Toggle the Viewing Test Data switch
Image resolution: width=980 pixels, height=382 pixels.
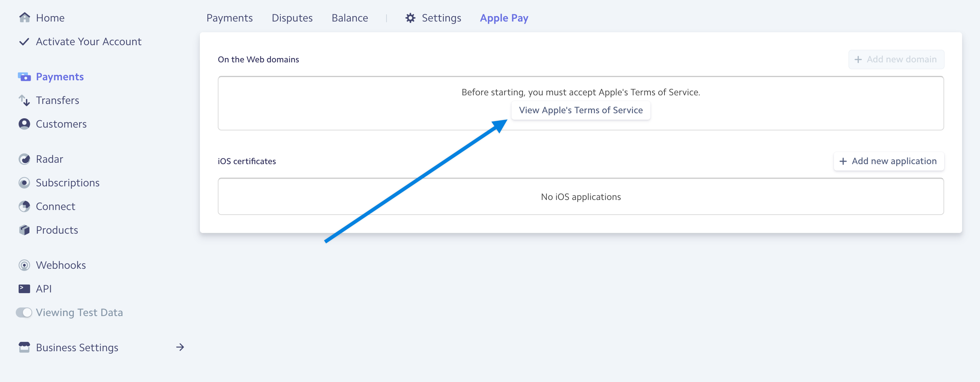tap(24, 312)
